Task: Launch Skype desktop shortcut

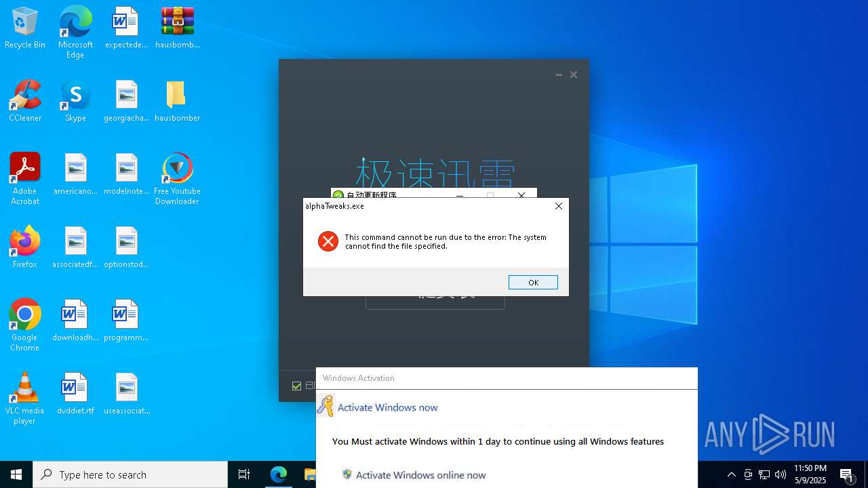Action: pos(75,102)
